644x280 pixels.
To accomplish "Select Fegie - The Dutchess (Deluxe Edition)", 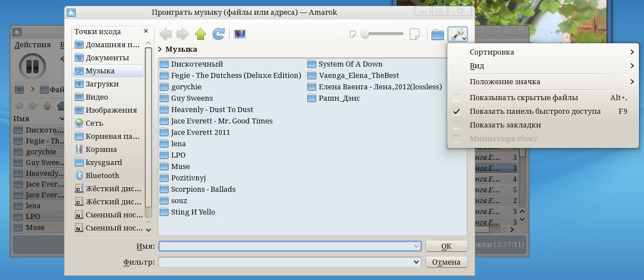I will (x=230, y=76).
